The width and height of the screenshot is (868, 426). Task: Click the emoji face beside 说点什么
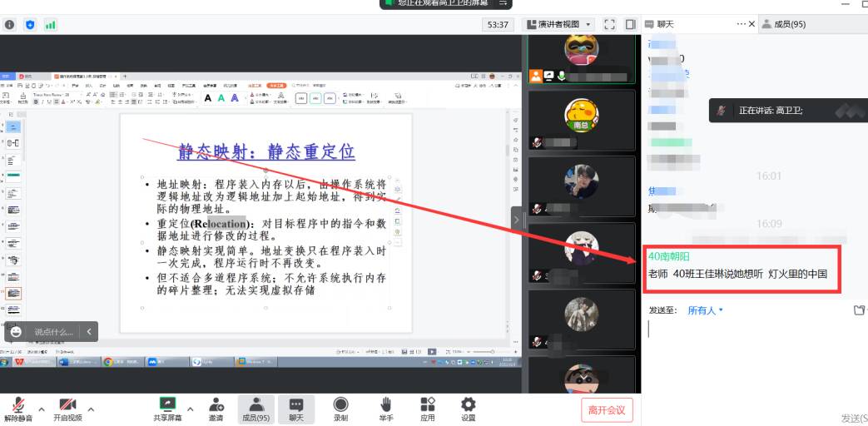point(17,332)
